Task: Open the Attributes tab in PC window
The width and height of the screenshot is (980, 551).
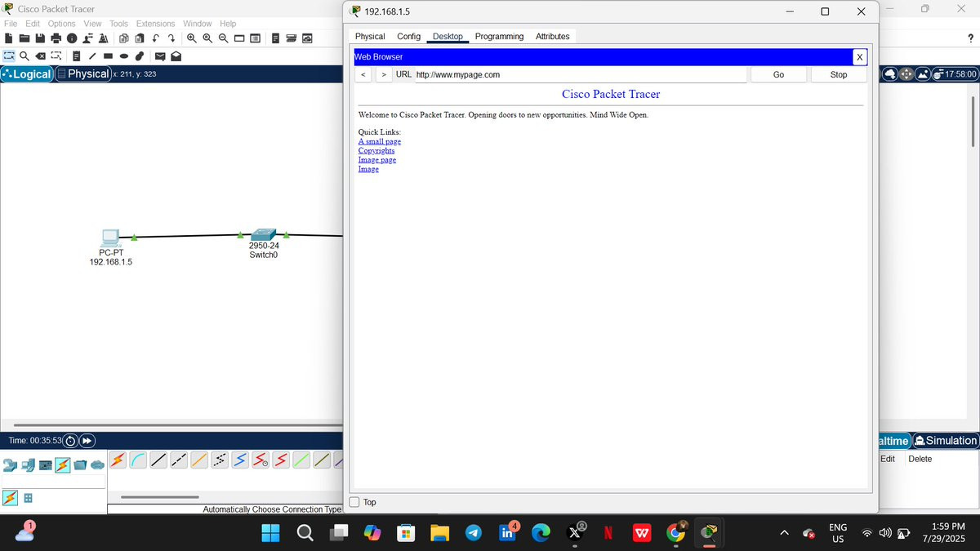Action: 552,36
